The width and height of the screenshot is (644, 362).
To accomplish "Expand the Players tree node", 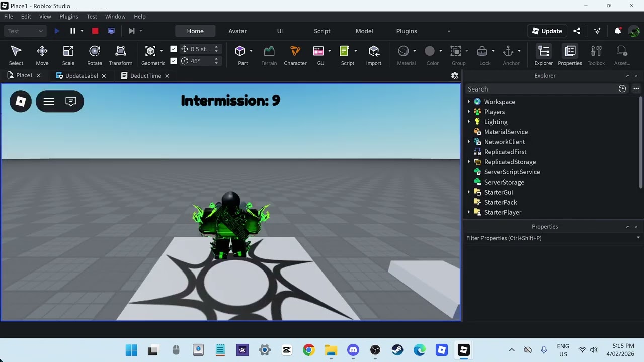I will pos(469,112).
